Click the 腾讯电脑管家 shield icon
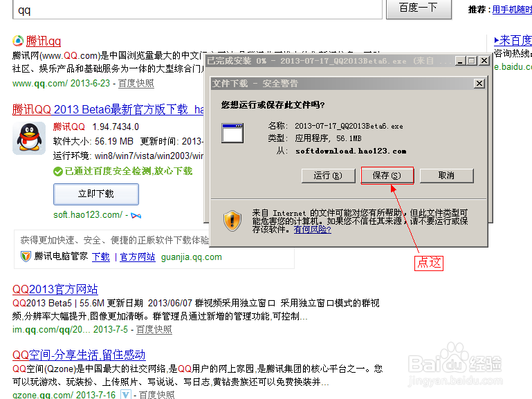Screen dimensions: 532x399 (x=26, y=257)
